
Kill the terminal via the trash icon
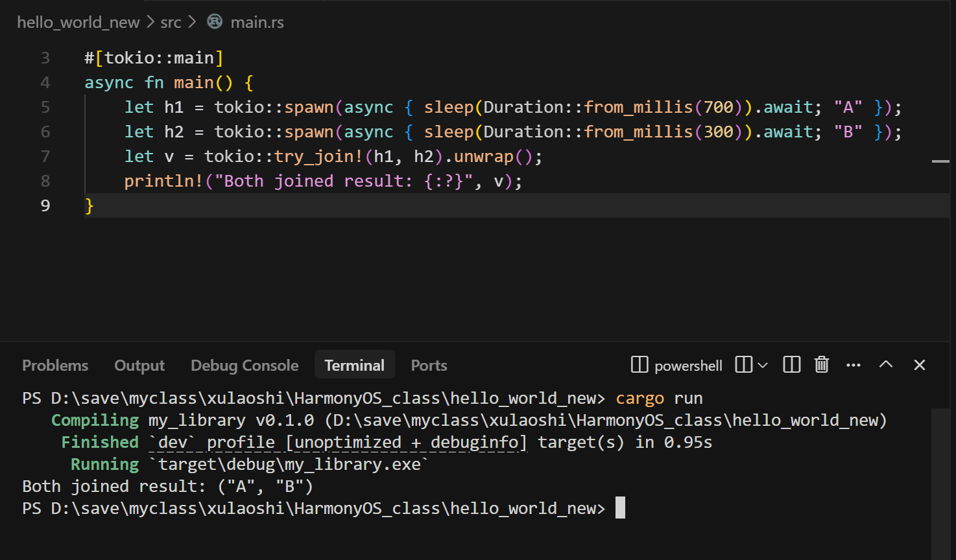pos(821,365)
